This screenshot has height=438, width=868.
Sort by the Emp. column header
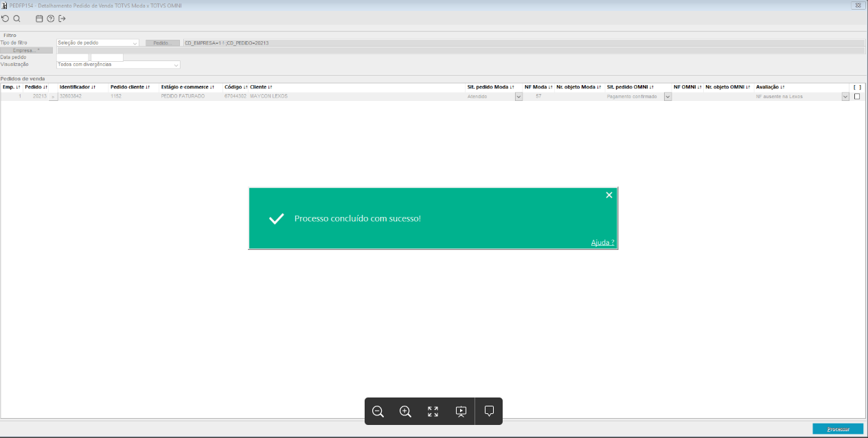[x=12, y=87]
